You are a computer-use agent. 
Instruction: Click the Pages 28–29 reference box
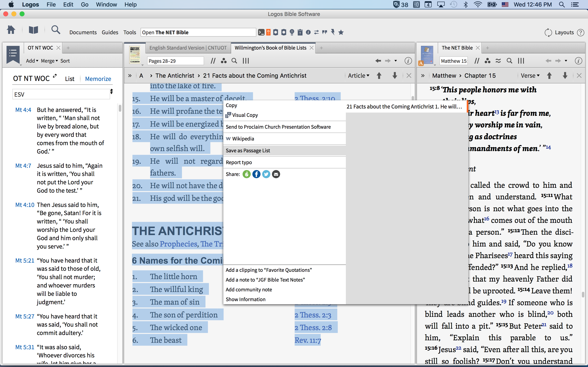(175, 61)
